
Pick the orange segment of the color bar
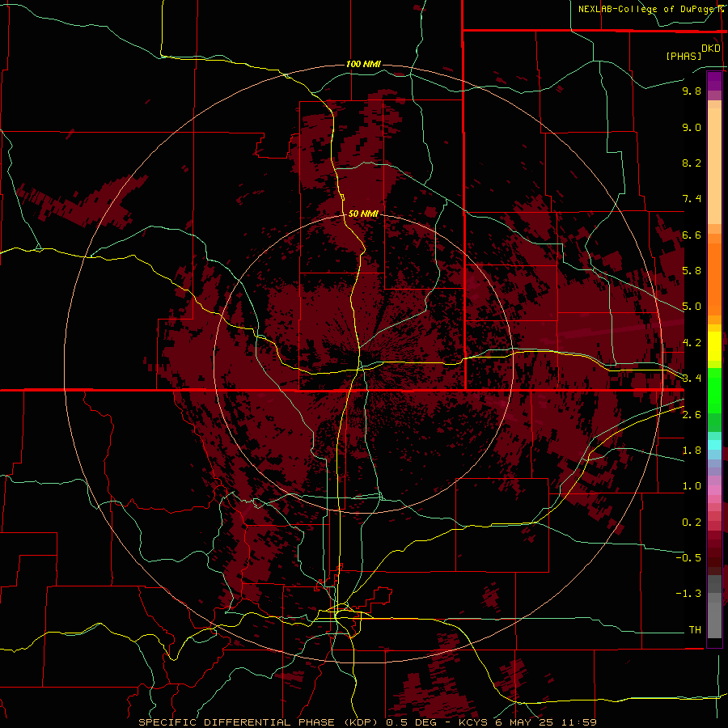[x=714, y=278]
